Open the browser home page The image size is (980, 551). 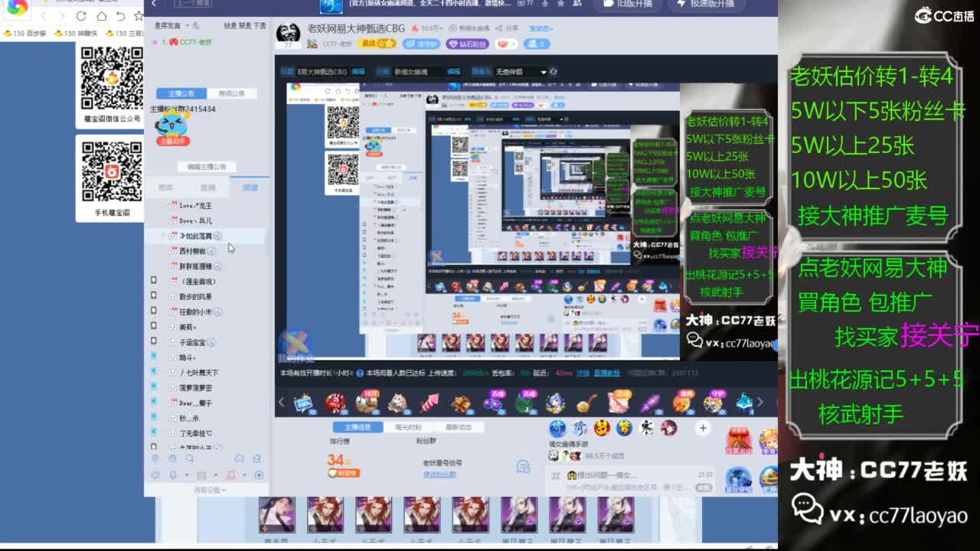coord(101,16)
